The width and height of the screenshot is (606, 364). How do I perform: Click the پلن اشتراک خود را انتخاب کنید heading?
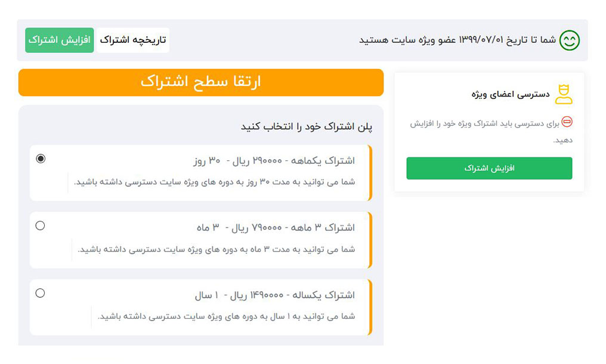coord(307,127)
